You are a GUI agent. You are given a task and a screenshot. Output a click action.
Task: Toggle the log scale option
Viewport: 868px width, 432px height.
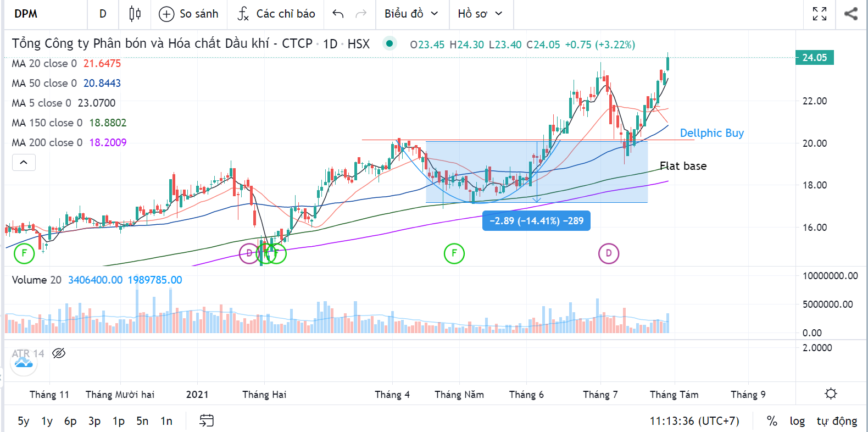797,421
